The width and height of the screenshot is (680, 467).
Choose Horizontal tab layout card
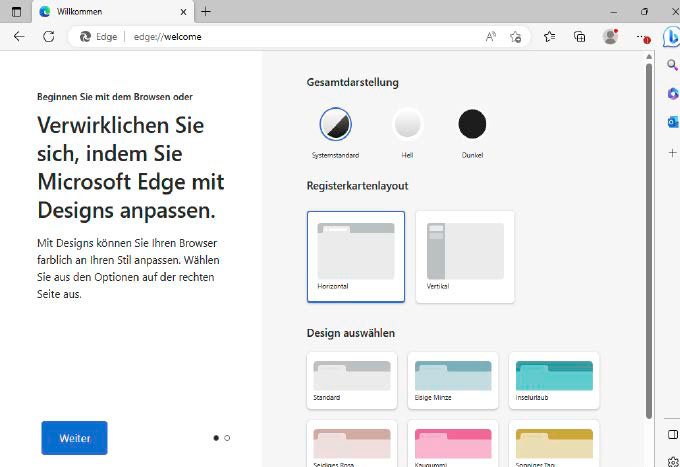(x=356, y=257)
